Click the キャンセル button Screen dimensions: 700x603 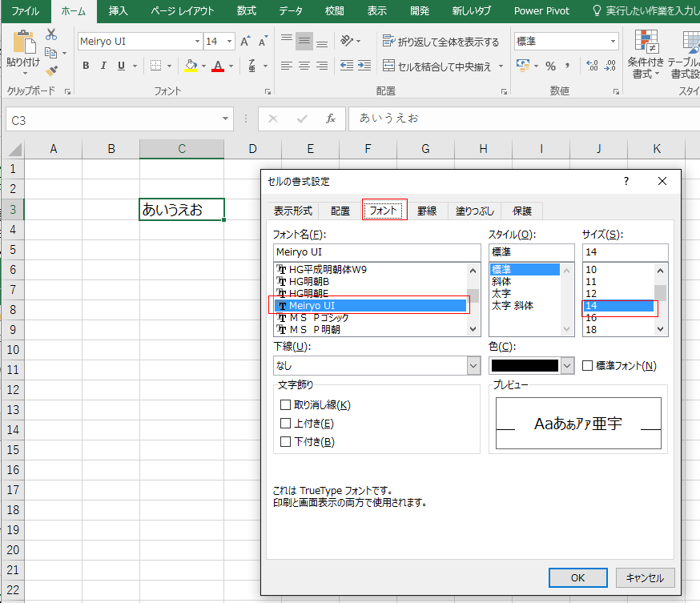click(x=645, y=577)
